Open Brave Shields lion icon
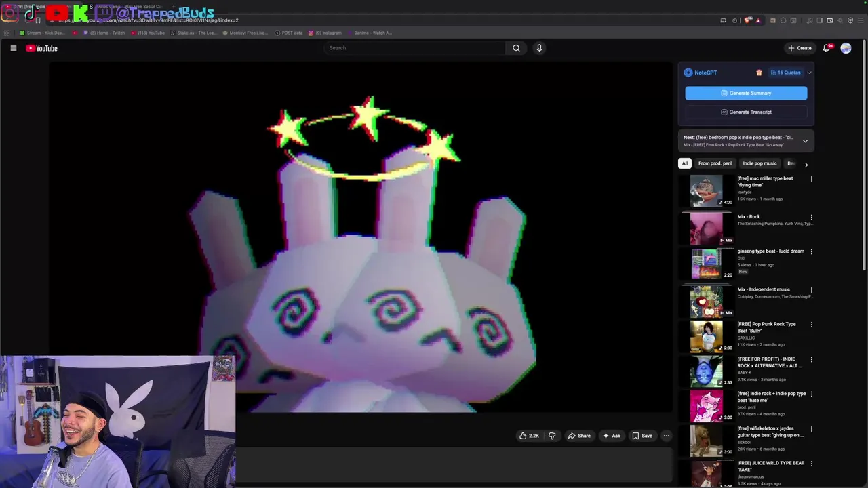The width and height of the screenshot is (868, 488). click(747, 20)
